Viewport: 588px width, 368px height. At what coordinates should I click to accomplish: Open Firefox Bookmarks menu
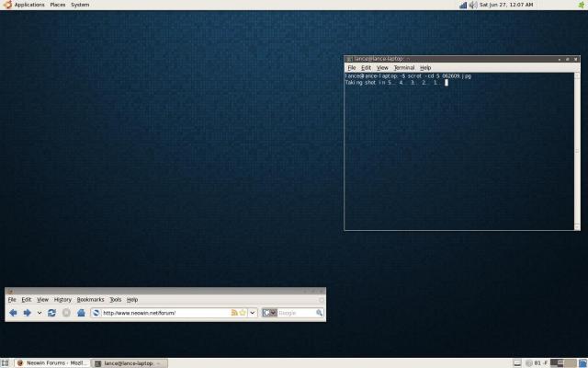pyautogui.click(x=90, y=300)
